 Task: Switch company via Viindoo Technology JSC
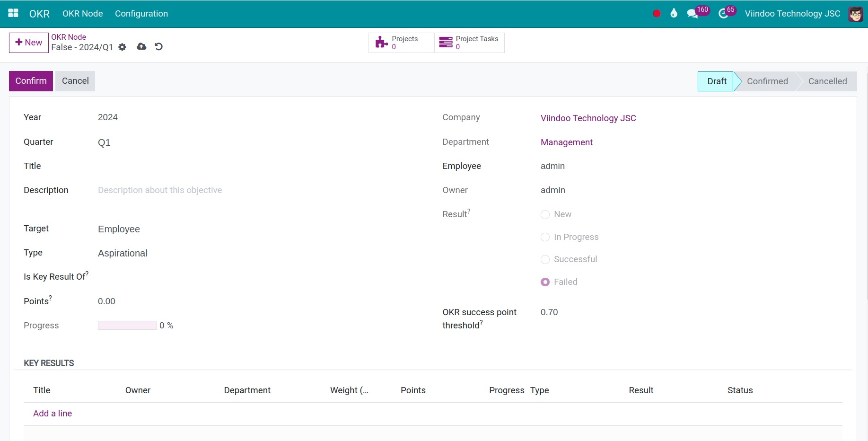pyautogui.click(x=792, y=14)
